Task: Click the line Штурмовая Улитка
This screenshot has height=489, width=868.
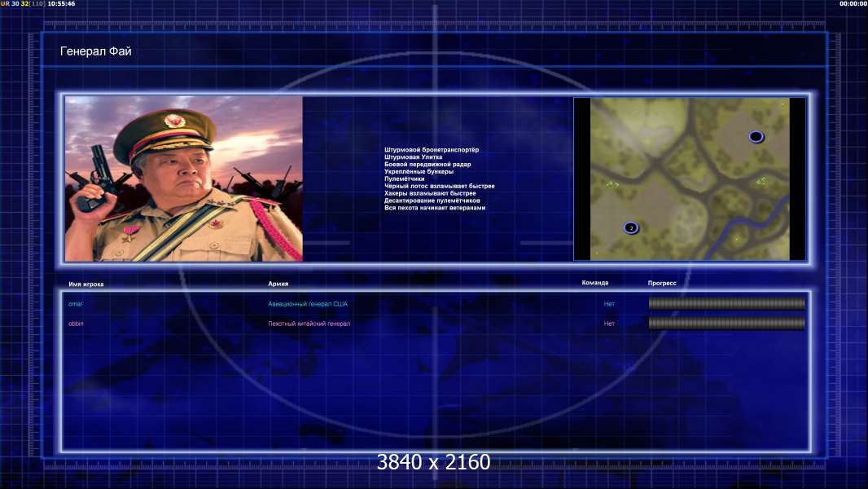Action: click(x=413, y=156)
